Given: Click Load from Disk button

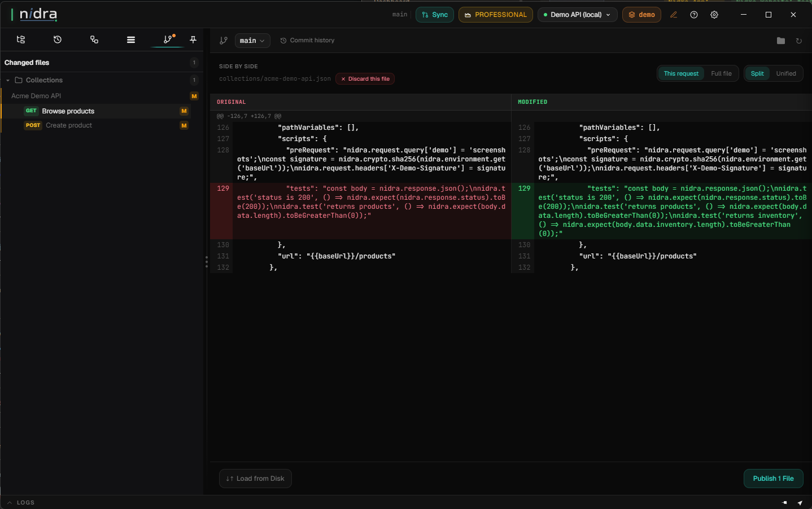Looking at the screenshot, I should [x=255, y=479].
